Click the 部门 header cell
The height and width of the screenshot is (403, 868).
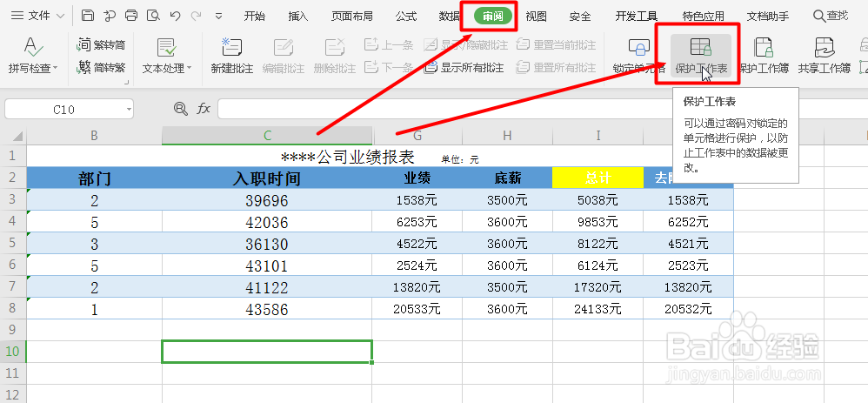(94, 178)
